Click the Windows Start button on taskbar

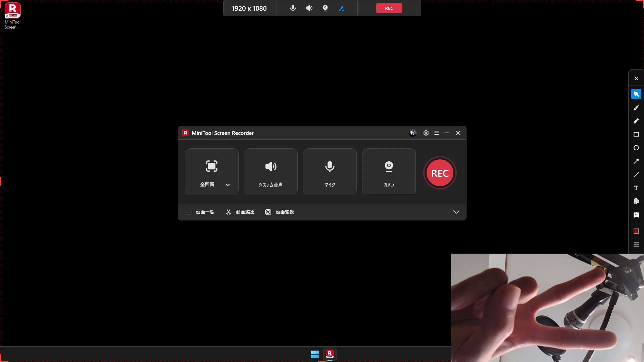tap(315, 354)
